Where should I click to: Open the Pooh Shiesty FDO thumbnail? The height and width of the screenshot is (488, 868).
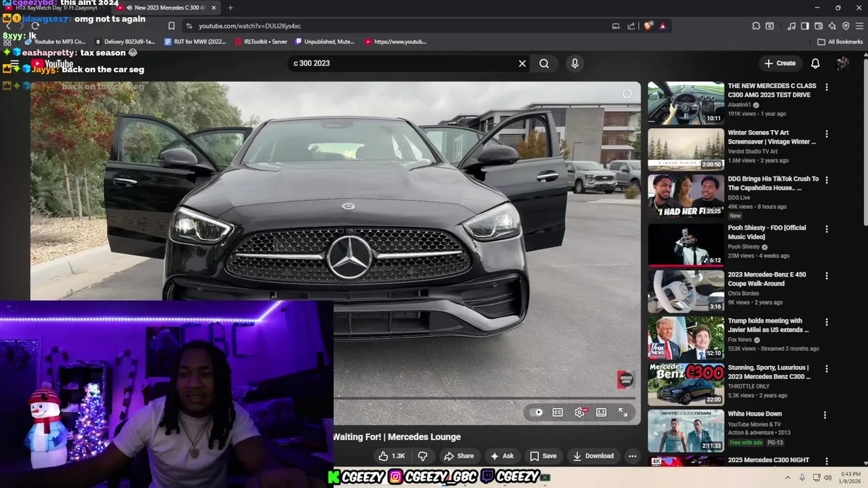686,245
